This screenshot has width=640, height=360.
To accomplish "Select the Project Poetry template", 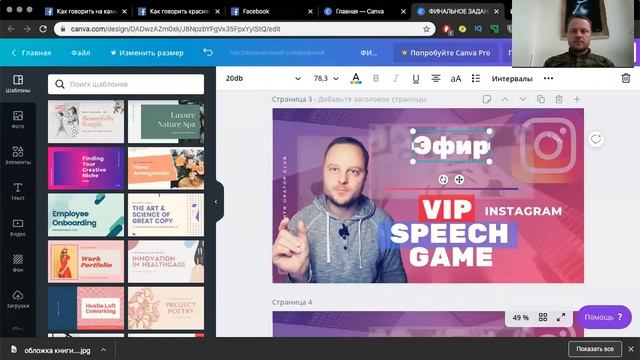I will pyautogui.click(x=166, y=308).
